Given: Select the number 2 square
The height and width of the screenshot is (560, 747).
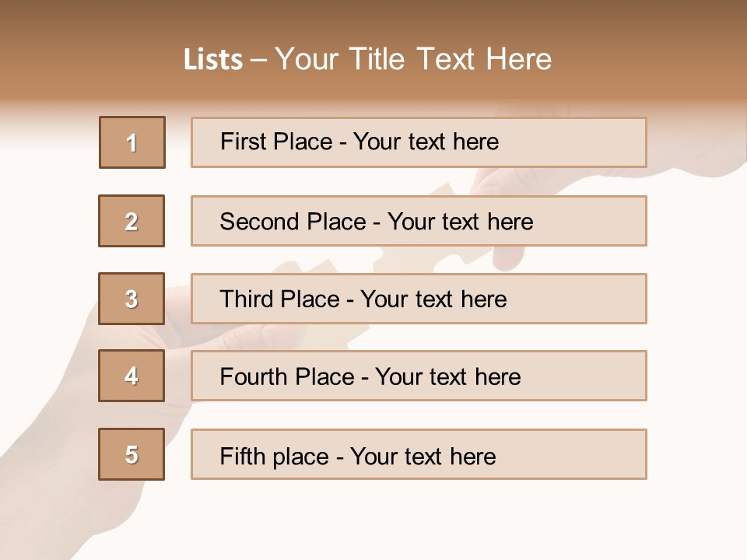Looking at the screenshot, I should pyautogui.click(x=132, y=221).
